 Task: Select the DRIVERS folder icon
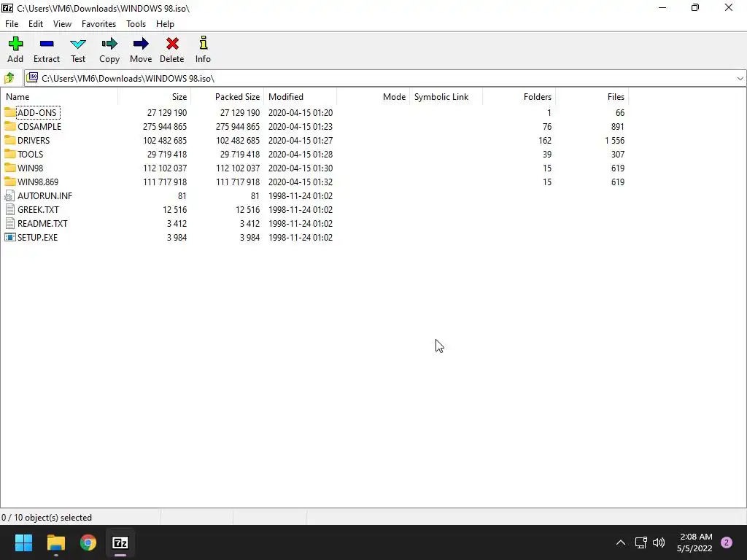point(10,140)
